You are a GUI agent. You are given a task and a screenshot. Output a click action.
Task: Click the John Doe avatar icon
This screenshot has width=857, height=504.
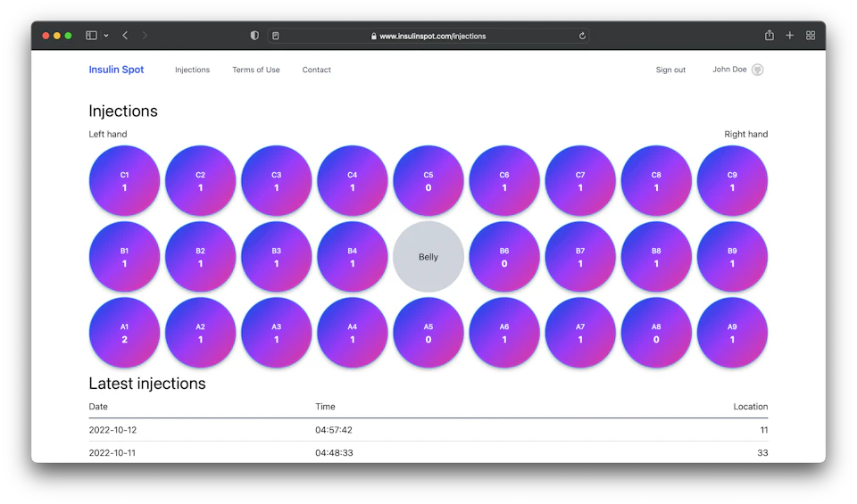pyautogui.click(x=757, y=70)
